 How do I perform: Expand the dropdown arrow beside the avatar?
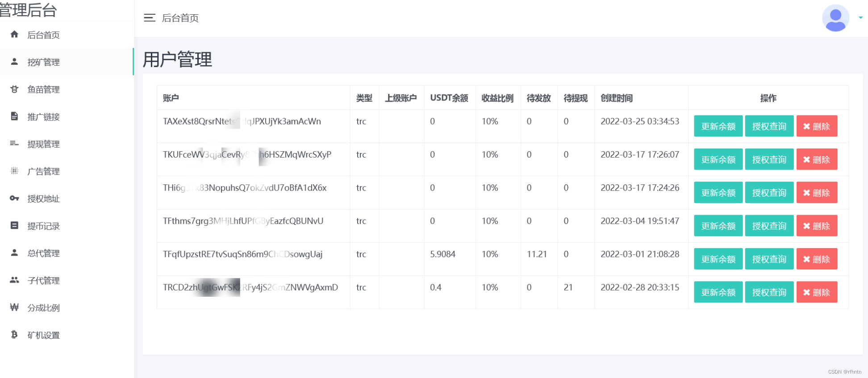pyautogui.click(x=860, y=18)
